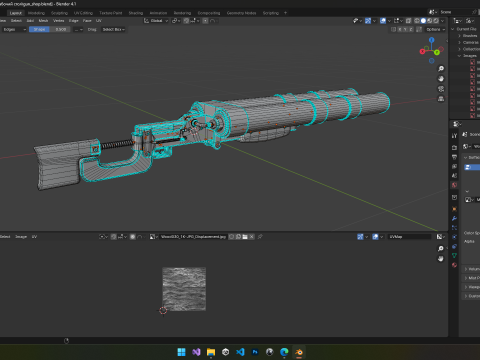Toggle viewport overlays display
480x360 pixels.
(383, 21)
